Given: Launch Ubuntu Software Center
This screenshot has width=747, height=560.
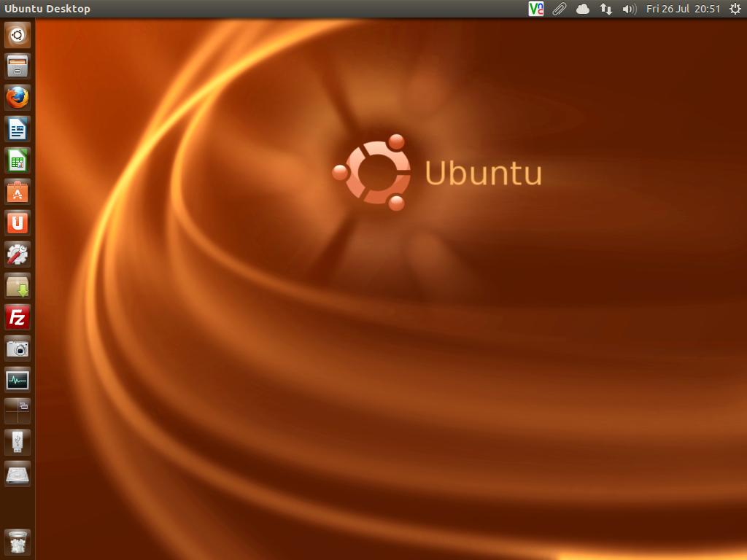Looking at the screenshot, I should [18, 192].
